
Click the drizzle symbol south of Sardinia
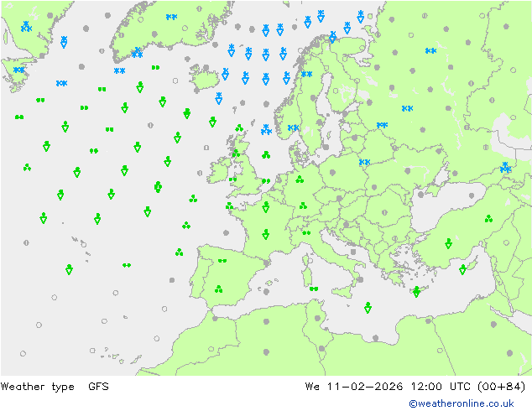click(x=314, y=289)
